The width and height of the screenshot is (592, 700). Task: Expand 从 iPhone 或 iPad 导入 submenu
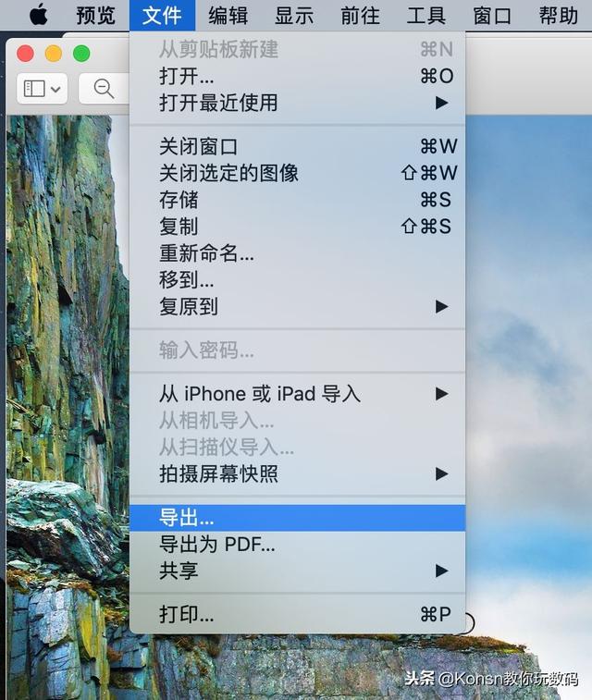point(297,394)
